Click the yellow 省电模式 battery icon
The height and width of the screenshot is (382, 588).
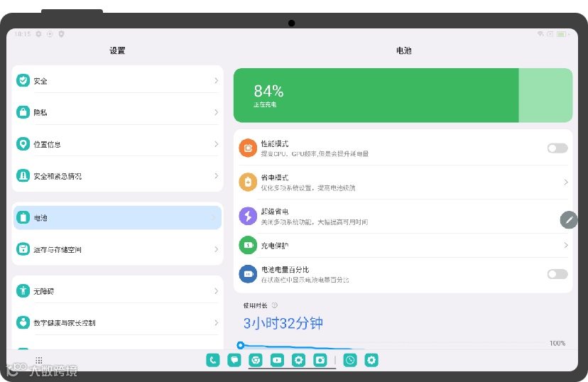[248, 182]
